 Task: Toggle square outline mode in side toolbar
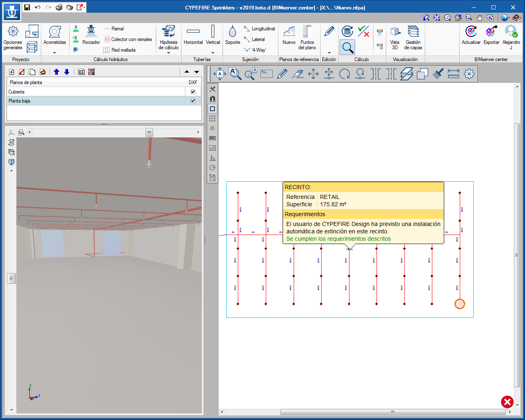click(x=212, y=109)
